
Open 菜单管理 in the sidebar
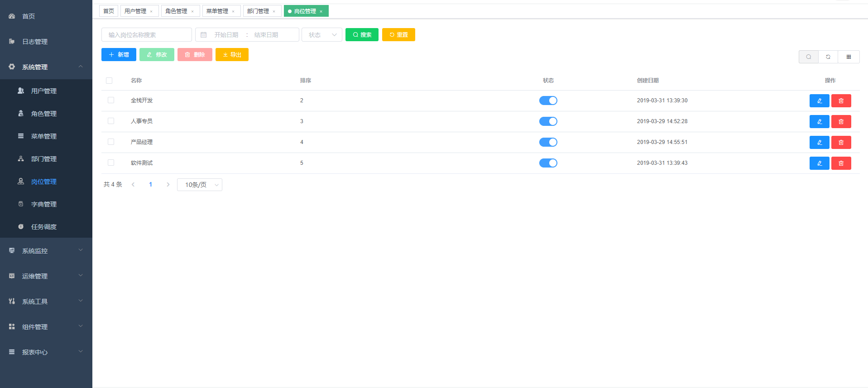(46, 136)
